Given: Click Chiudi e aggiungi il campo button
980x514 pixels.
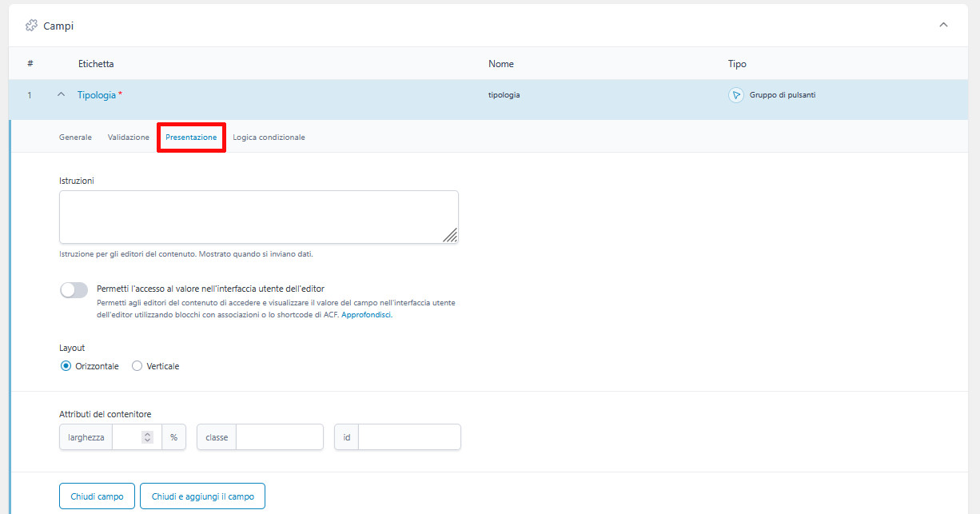Looking at the screenshot, I should 202,496.
